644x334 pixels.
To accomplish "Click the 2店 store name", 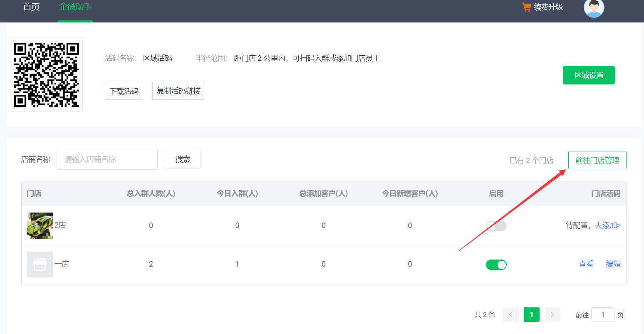I will pos(60,225).
